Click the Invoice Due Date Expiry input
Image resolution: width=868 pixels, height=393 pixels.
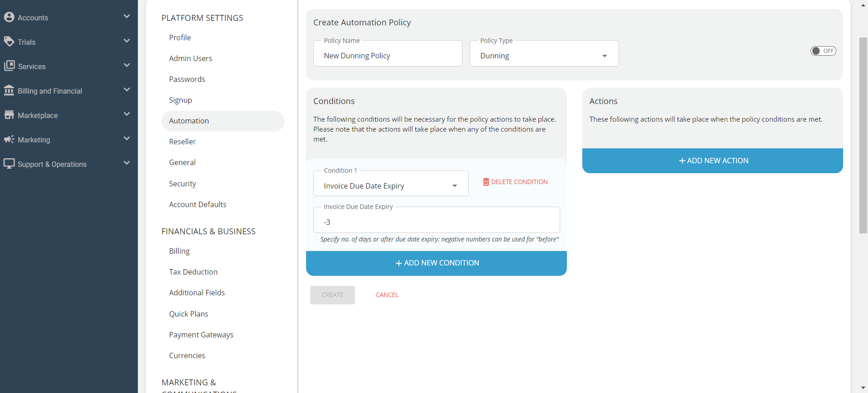(436, 220)
